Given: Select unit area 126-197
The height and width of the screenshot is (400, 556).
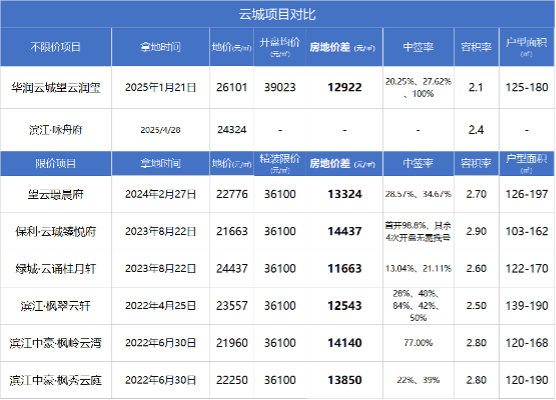Looking at the screenshot, I should [x=527, y=194].
